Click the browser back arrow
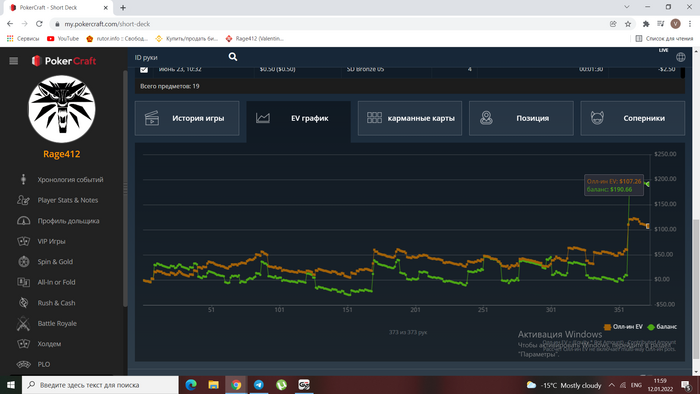Image resolution: width=700 pixels, height=394 pixels. (10, 24)
